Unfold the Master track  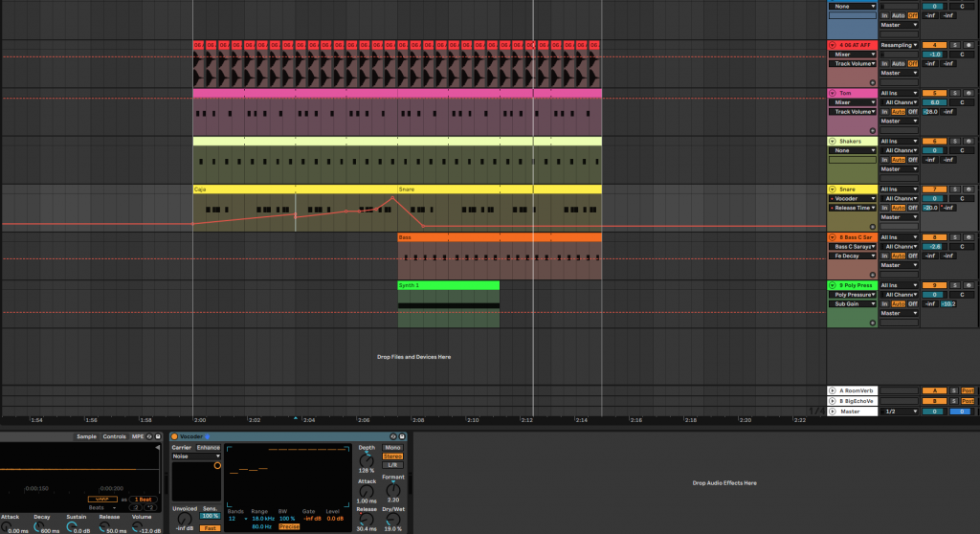point(832,412)
